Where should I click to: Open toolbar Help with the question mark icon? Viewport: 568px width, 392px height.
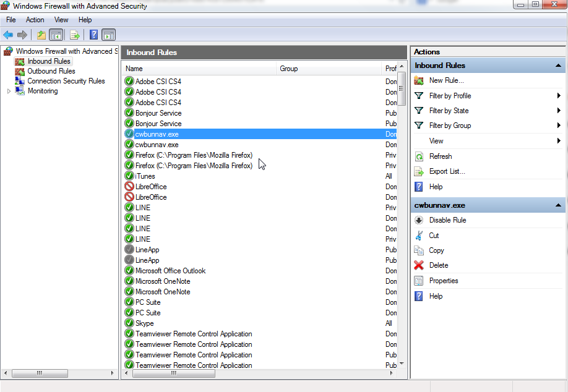pos(93,35)
